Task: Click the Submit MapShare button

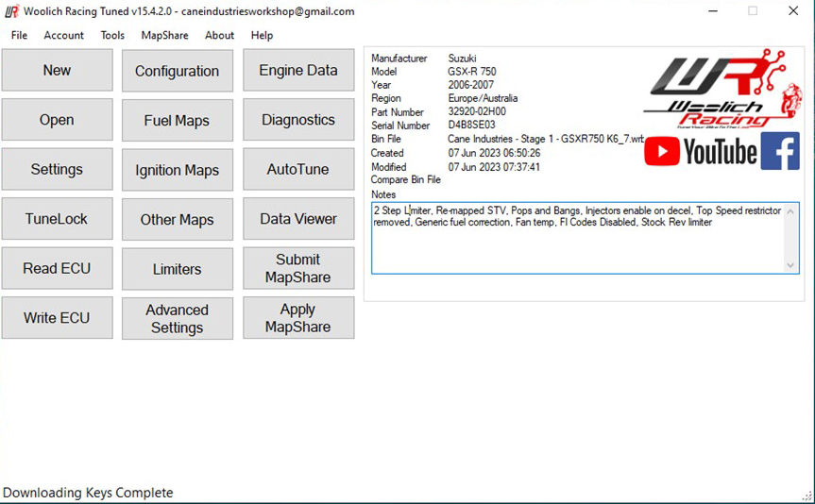Action: 298,268
